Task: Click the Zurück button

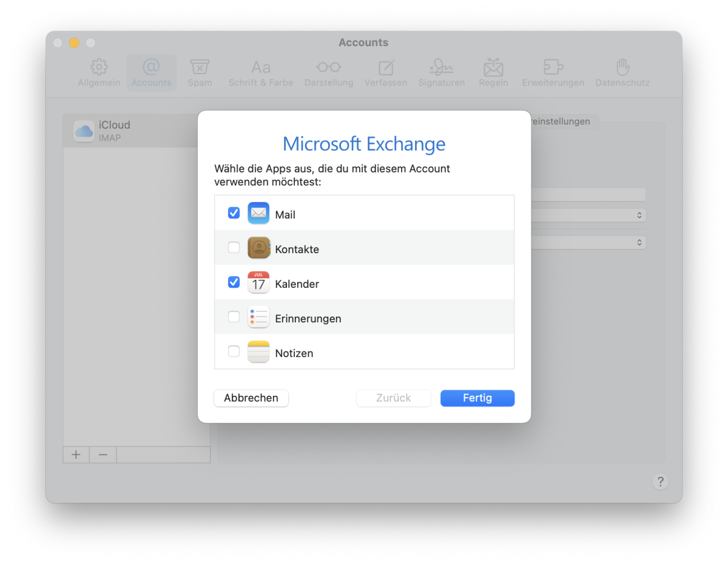Action: pos(394,398)
